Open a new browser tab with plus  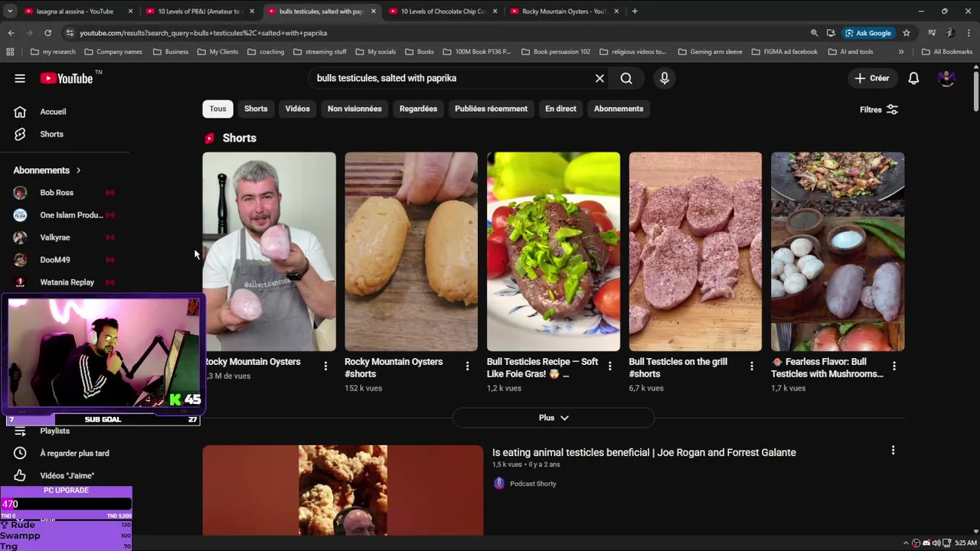[x=635, y=11]
